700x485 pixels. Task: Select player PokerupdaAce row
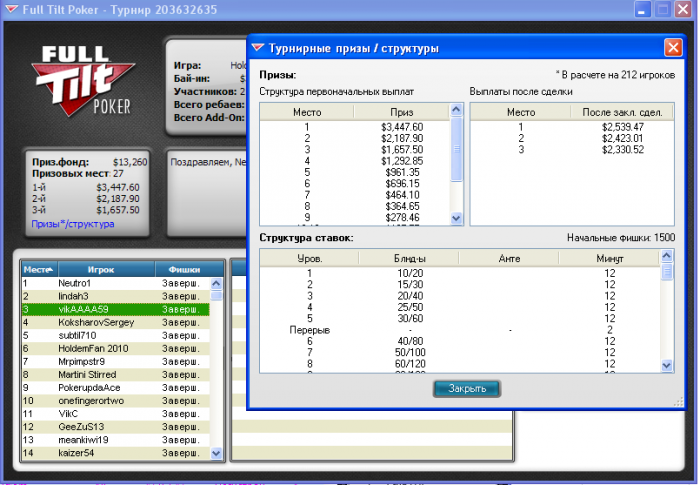click(116, 388)
